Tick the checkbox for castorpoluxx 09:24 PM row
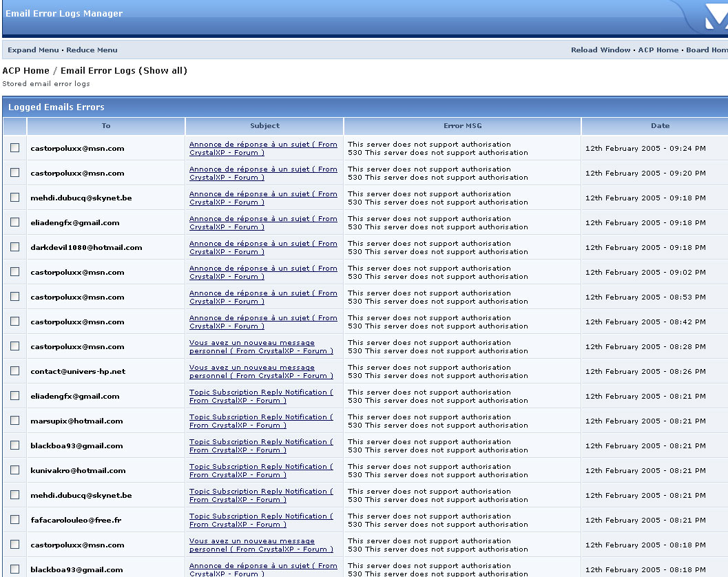Viewport: 728px width, 577px height. pyautogui.click(x=15, y=147)
